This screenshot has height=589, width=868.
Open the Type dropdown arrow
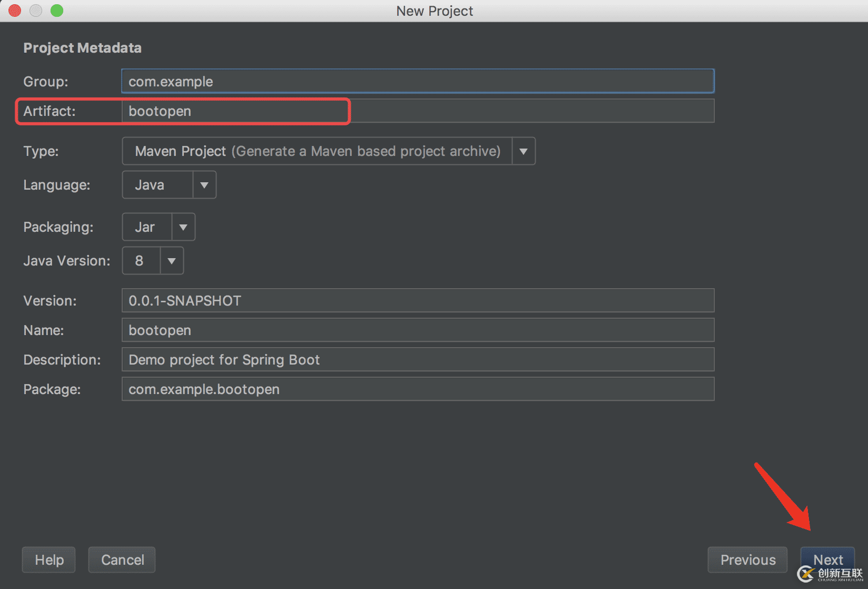pos(524,151)
